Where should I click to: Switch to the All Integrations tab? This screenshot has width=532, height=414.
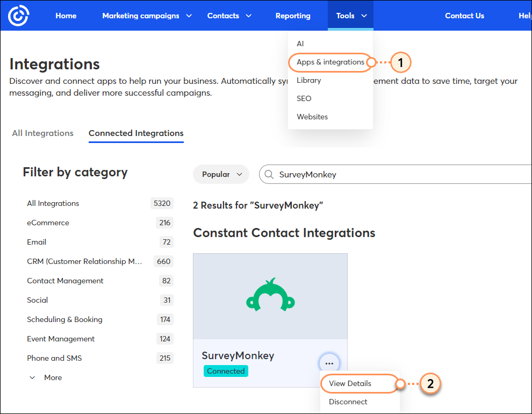click(42, 133)
